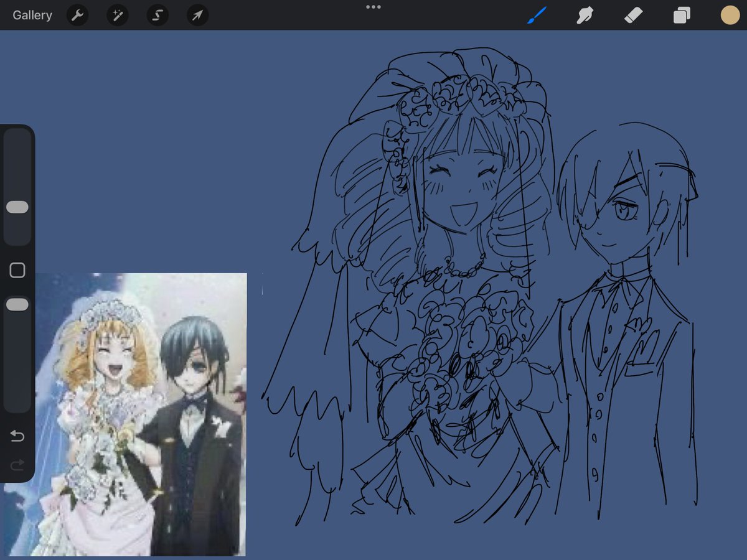This screenshot has height=560, width=747.
Task: Activate the Transform arrow tool
Action: [197, 16]
